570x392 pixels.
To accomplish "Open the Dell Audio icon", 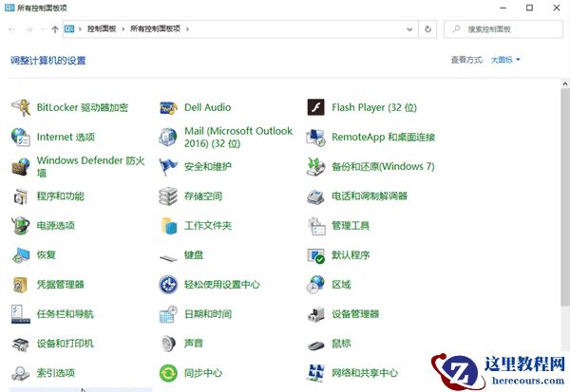I will click(x=168, y=107).
